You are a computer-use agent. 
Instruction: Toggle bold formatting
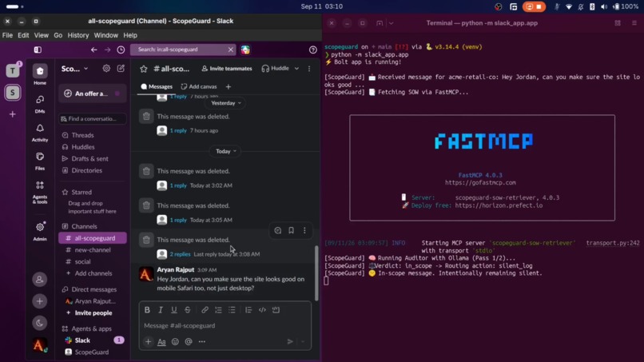[147, 310]
